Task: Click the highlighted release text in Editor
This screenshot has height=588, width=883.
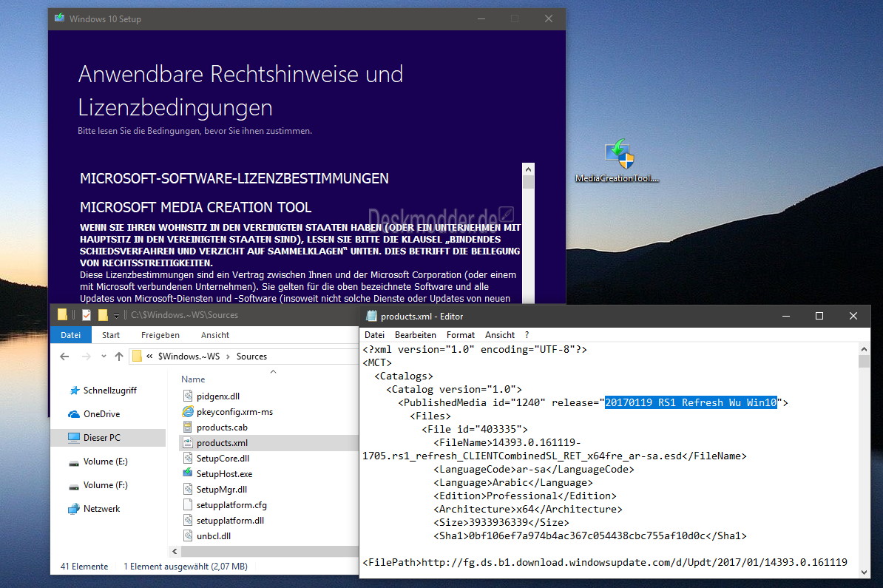Action: tap(691, 402)
